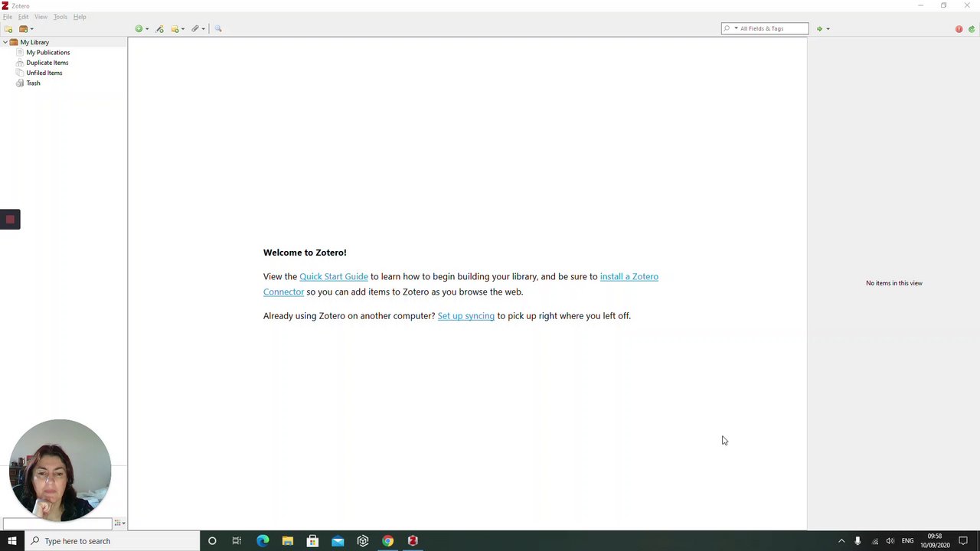Click install a Zotero Connector link
The image size is (980, 551).
(629, 276)
